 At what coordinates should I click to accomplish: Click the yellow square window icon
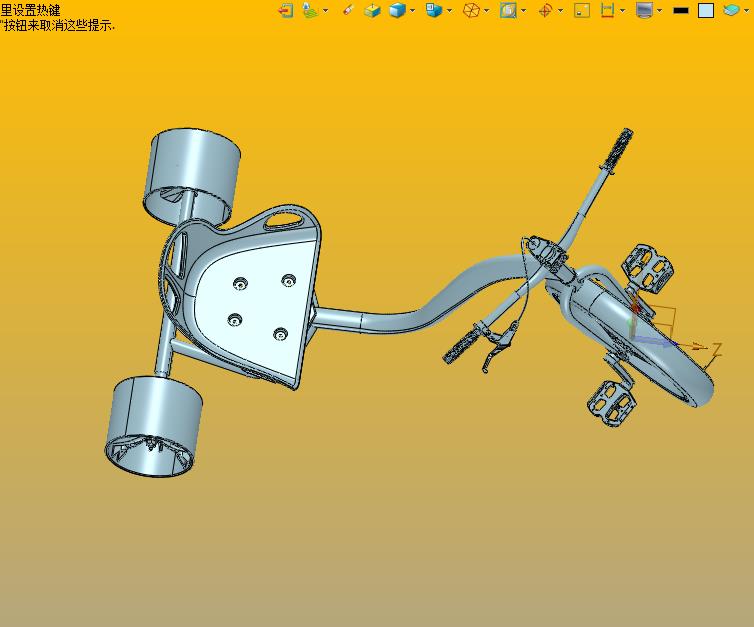pos(582,10)
